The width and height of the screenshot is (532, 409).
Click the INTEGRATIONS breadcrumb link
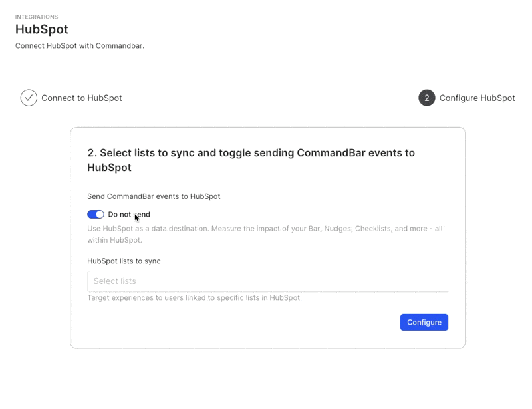[37, 17]
